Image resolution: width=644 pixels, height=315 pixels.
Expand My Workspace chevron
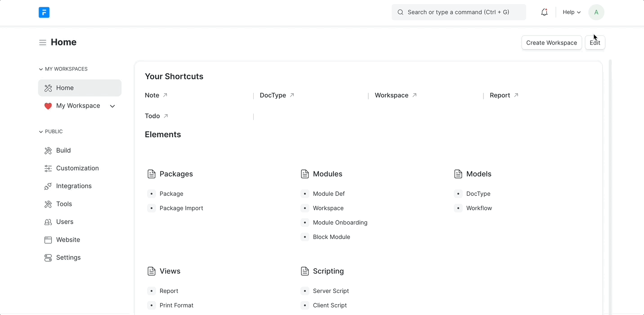112,106
